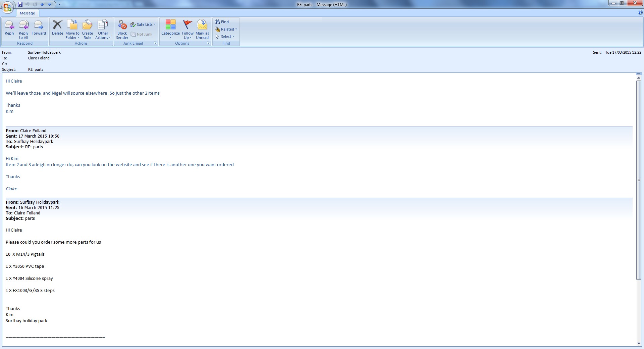Click the Redo icon in quick access toolbar
Screen dimensions: 644x349
(x=35, y=4)
